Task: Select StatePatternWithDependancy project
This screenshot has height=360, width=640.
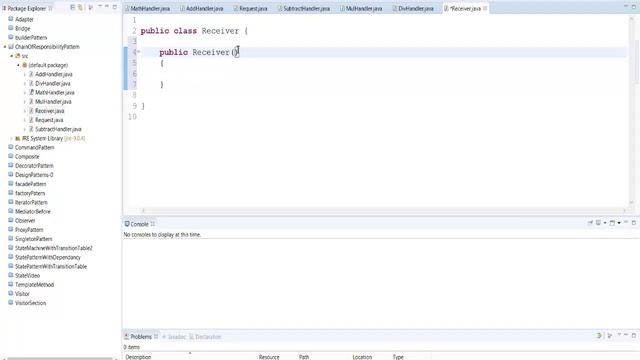Action: 48,257
